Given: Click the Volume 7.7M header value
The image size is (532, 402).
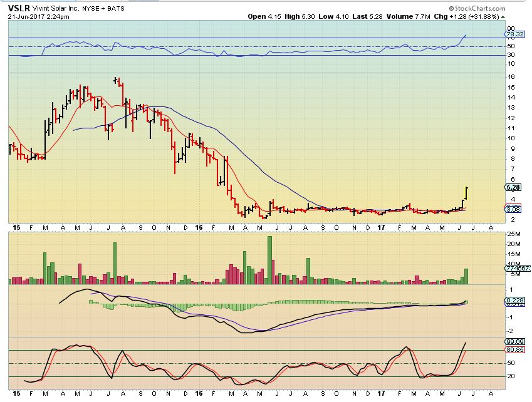Looking at the screenshot, I should [408, 16].
